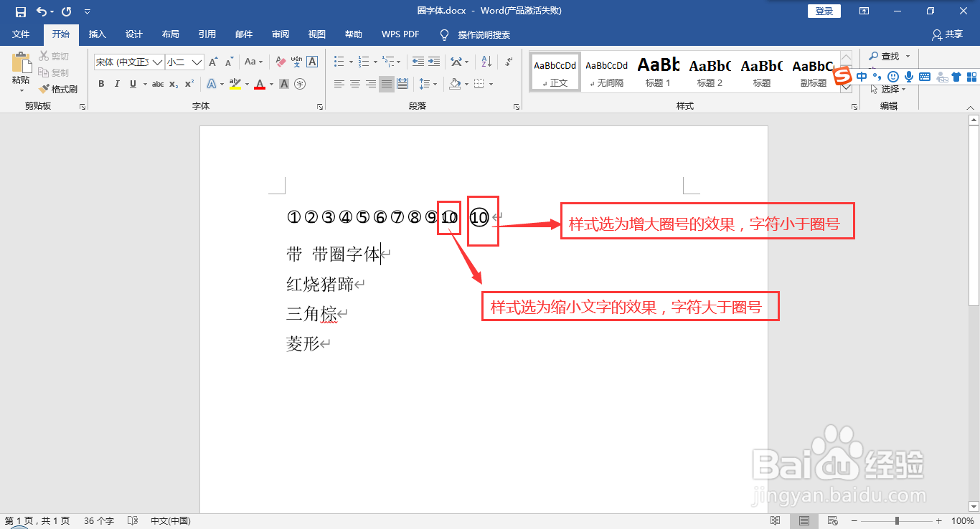The height and width of the screenshot is (529, 980).
Task: Click the language indicator 中文(中国)
Action: tap(170, 521)
